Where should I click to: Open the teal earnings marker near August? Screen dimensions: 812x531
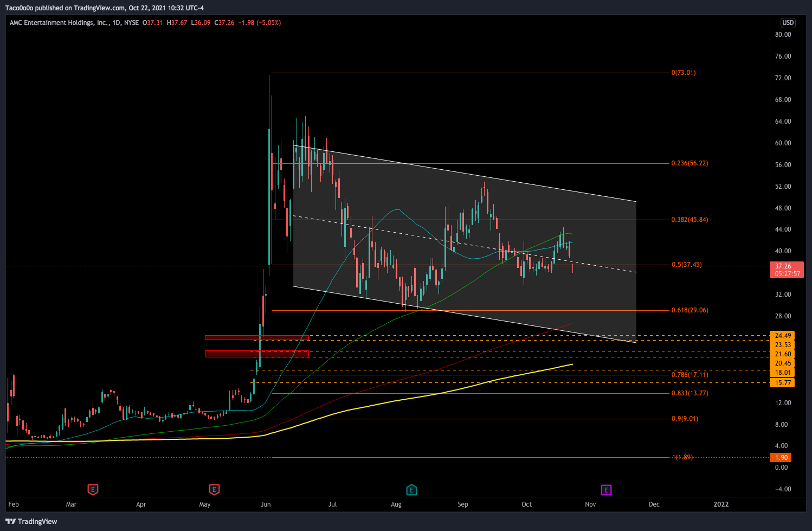pyautogui.click(x=411, y=490)
